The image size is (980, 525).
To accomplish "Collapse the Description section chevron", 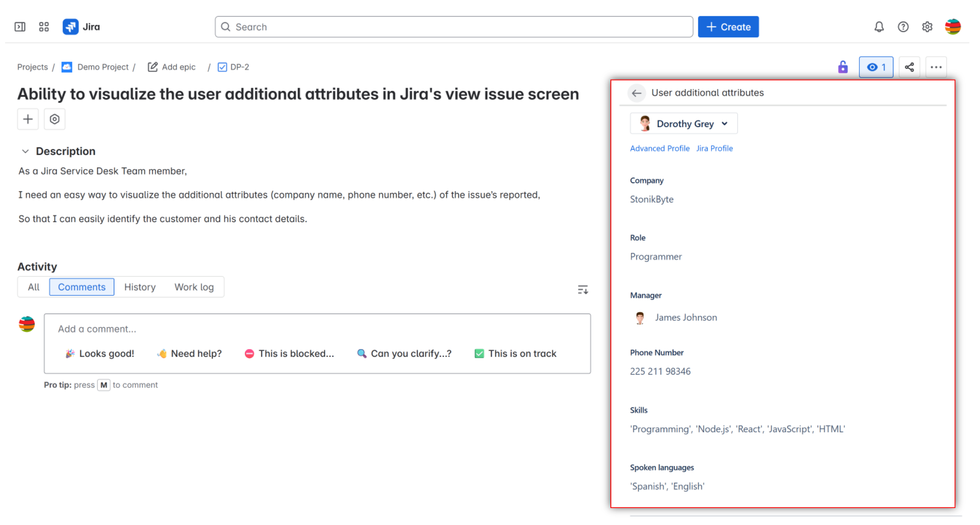I will (25, 151).
